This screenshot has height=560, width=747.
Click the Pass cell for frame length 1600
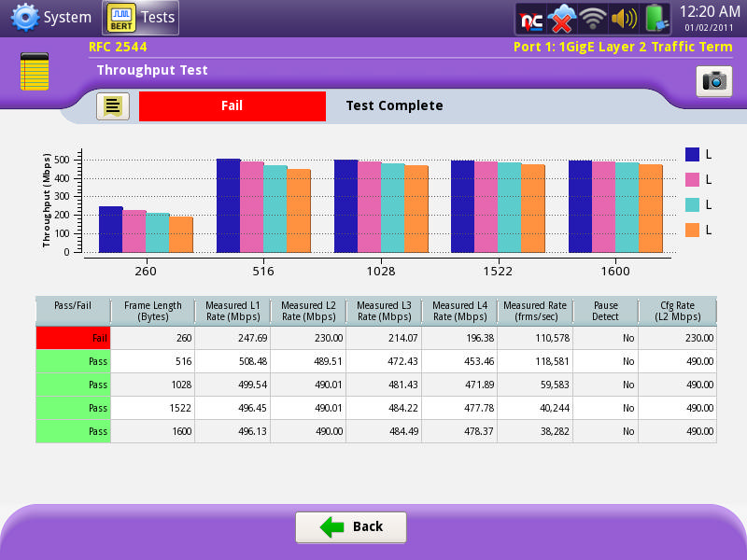click(x=73, y=431)
